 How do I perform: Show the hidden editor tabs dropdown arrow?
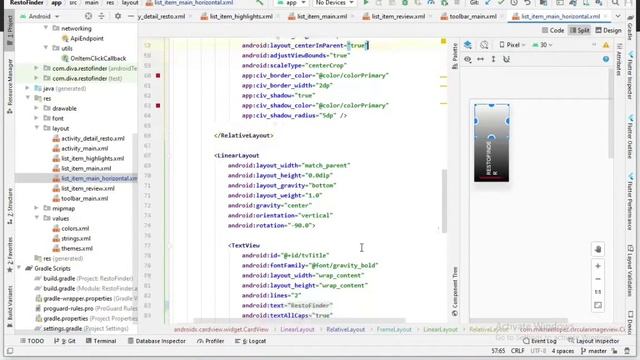pyautogui.click(x=618, y=16)
